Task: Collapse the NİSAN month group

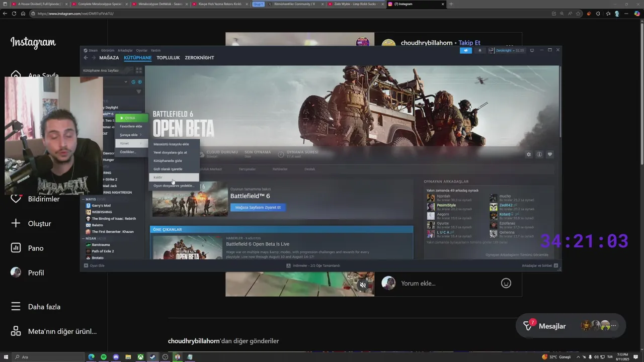Action: [84, 238]
